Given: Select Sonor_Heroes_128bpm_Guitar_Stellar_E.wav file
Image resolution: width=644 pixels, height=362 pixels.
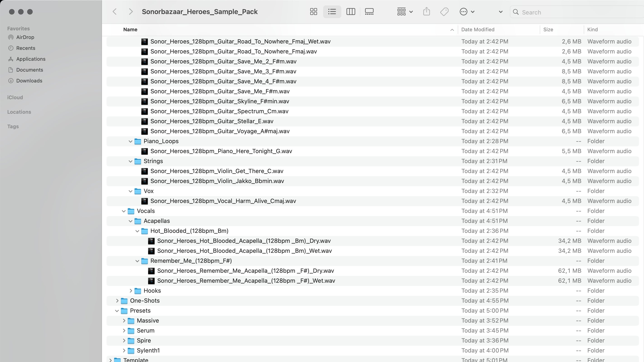Looking at the screenshot, I should pos(212,121).
